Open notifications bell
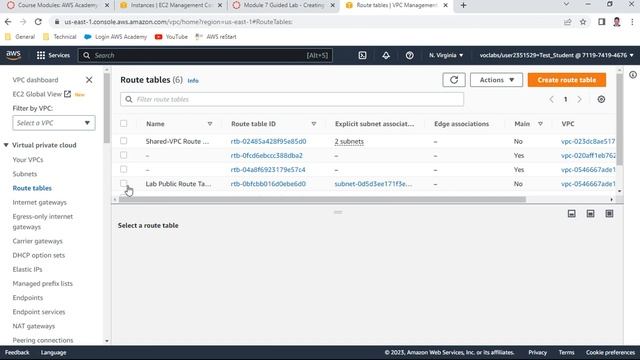 (386, 55)
